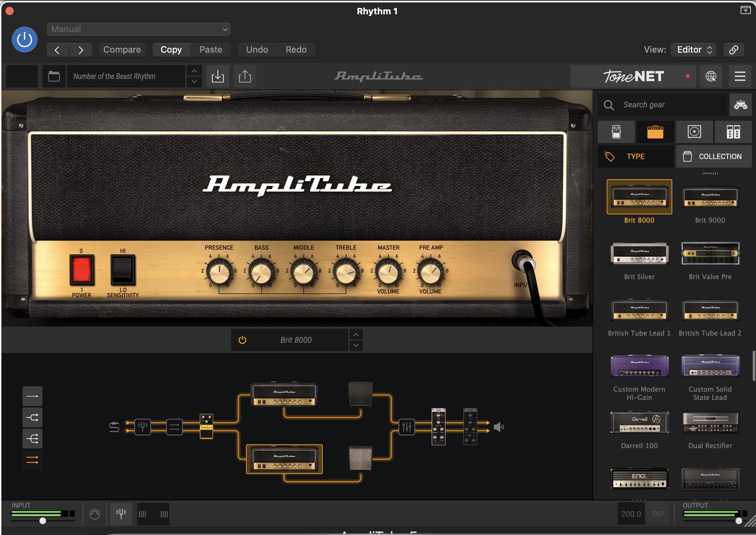Open the preset browser folder icon
Viewport: 756px width, 535px height.
54,76
